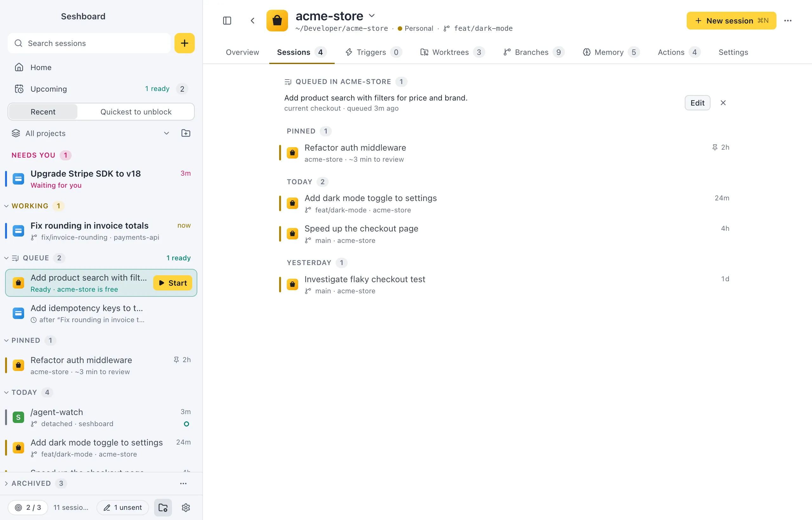Toggle the sidebar panel icon
Screen dimensions: 812x520
227,21
